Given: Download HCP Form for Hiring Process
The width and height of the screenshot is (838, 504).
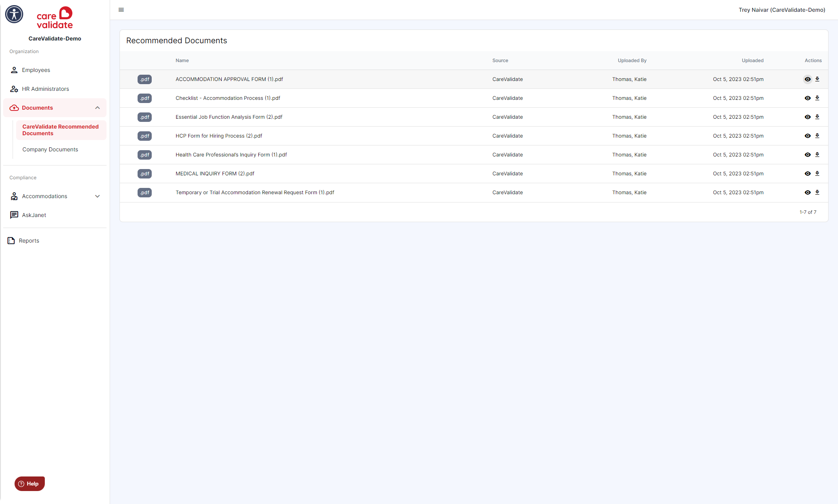Looking at the screenshot, I should 817,136.
